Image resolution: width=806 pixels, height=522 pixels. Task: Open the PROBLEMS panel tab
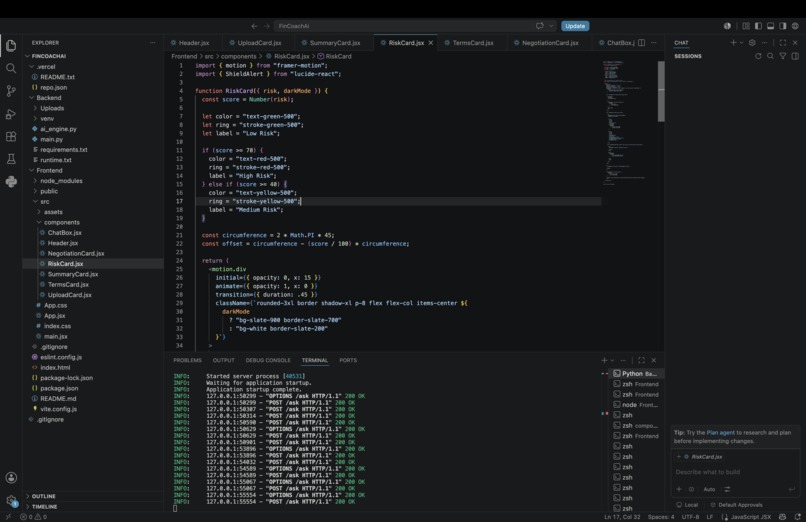187,360
